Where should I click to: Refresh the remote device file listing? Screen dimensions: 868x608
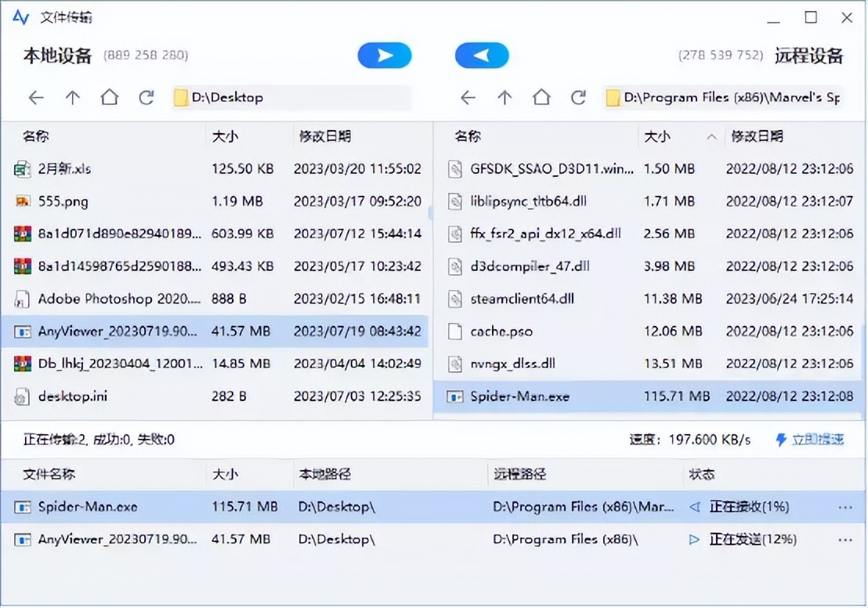click(579, 97)
